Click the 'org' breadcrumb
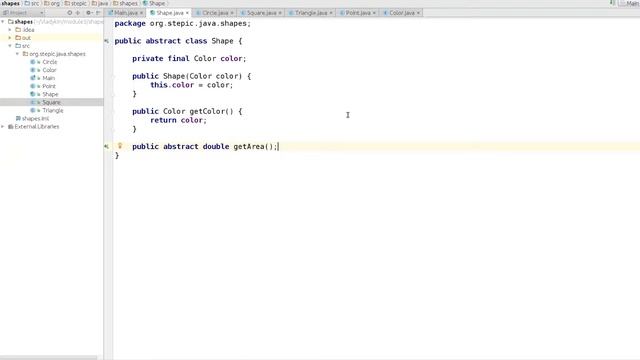 coord(52,3)
